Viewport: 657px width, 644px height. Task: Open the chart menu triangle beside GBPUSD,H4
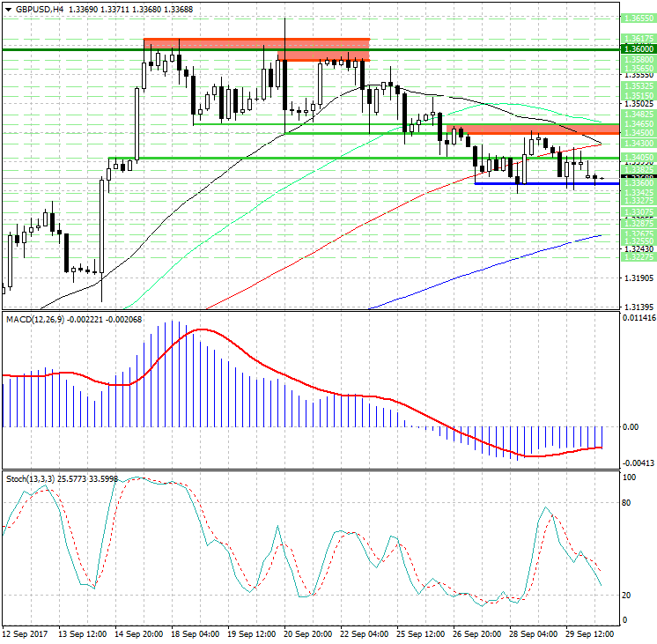coord(9,9)
